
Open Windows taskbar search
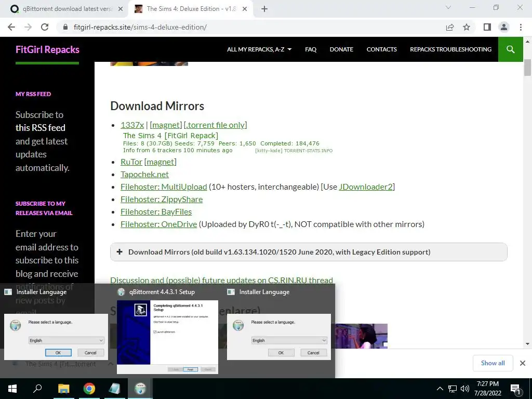(37, 389)
